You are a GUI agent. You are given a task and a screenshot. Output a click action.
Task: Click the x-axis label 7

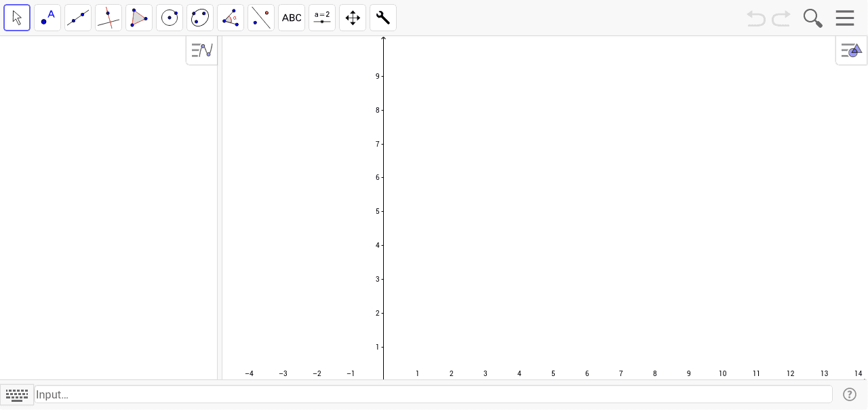click(x=621, y=374)
